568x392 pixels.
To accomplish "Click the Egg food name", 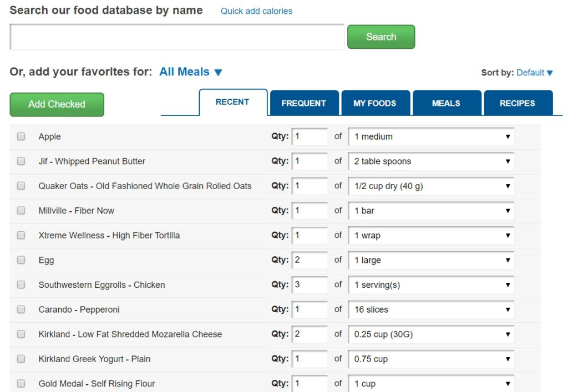I will 46,260.
